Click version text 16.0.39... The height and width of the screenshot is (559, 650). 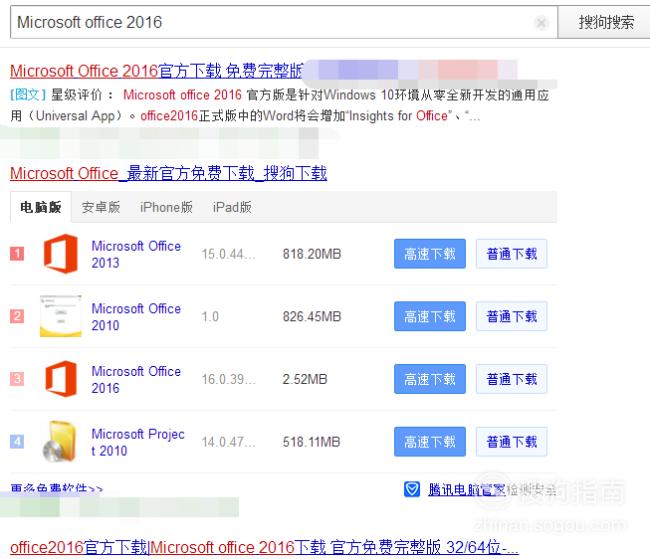coord(228,379)
